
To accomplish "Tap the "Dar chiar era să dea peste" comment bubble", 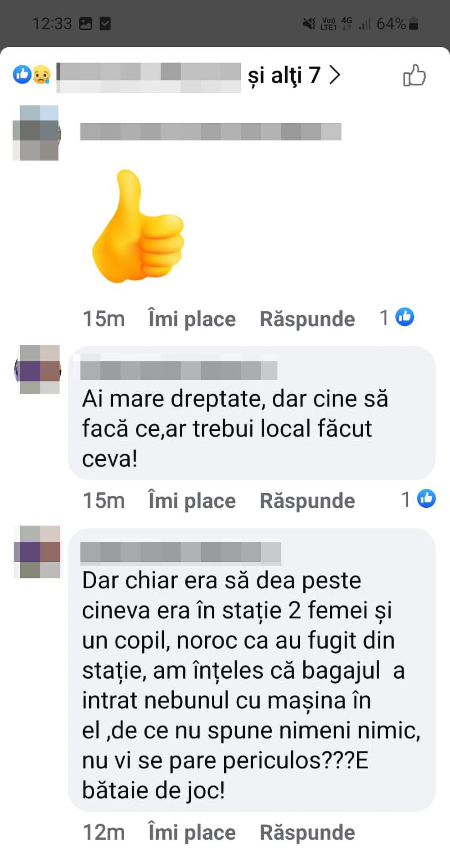I will [252, 670].
